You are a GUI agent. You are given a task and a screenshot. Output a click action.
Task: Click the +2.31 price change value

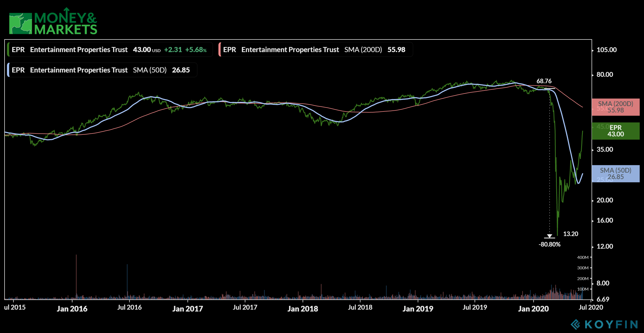173,50
